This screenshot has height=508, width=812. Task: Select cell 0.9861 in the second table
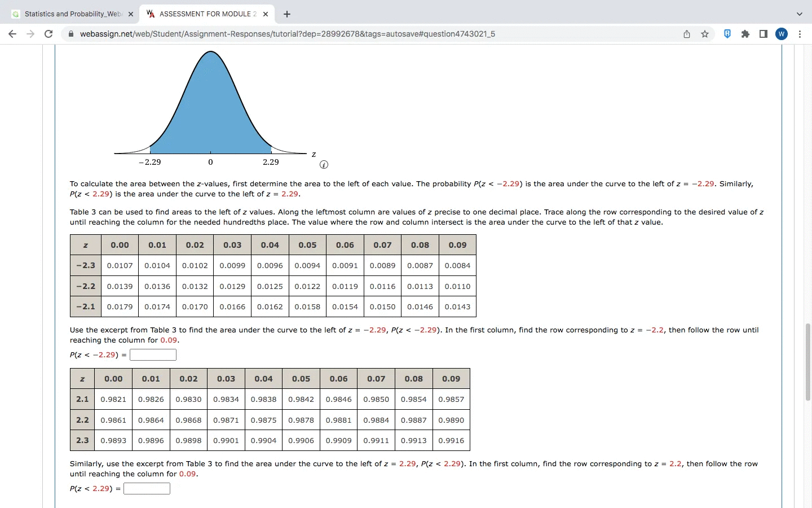click(x=113, y=420)
